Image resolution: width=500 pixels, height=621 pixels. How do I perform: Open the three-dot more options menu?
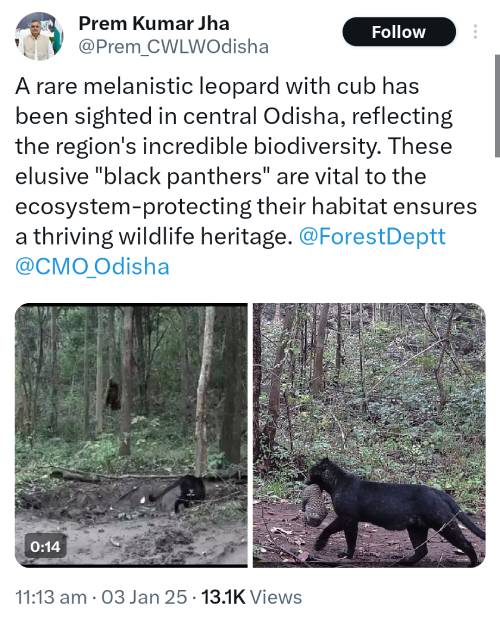pyautogui.click(x=475, y=32)
